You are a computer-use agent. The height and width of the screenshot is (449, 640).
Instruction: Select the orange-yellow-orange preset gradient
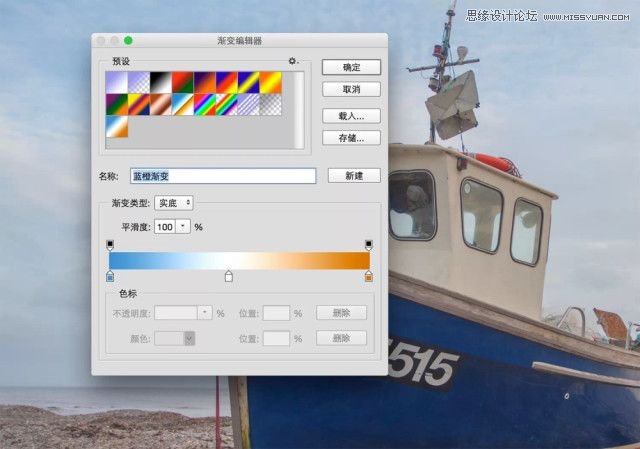[271, 82]
